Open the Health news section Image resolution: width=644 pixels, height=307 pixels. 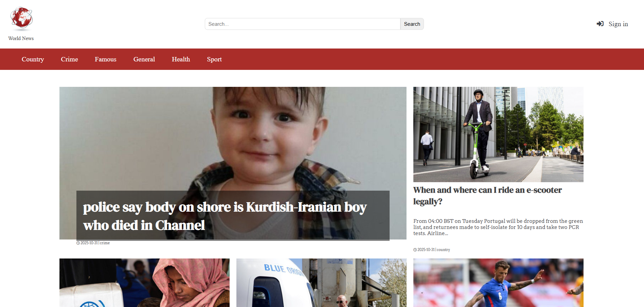[181, 59]
